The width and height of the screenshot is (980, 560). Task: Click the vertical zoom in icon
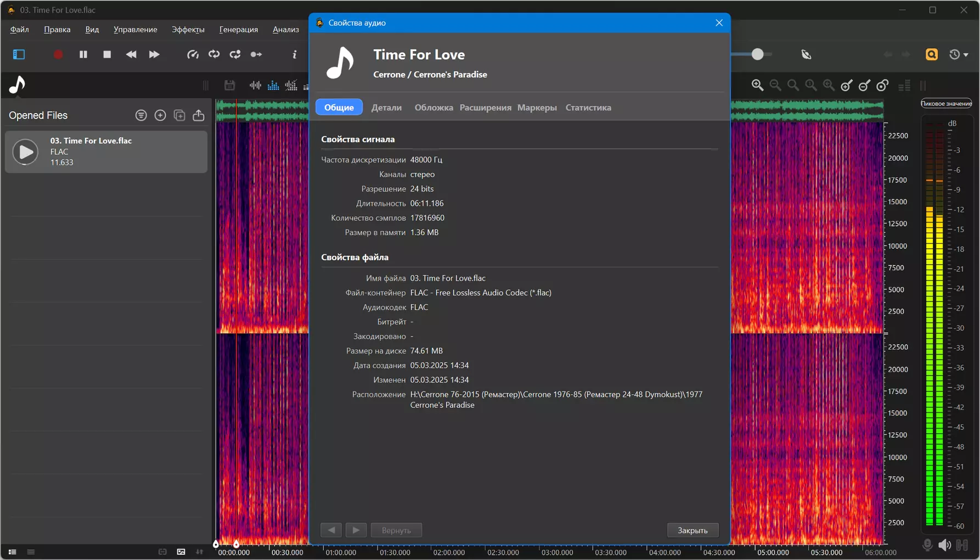[x=847, y=85]
